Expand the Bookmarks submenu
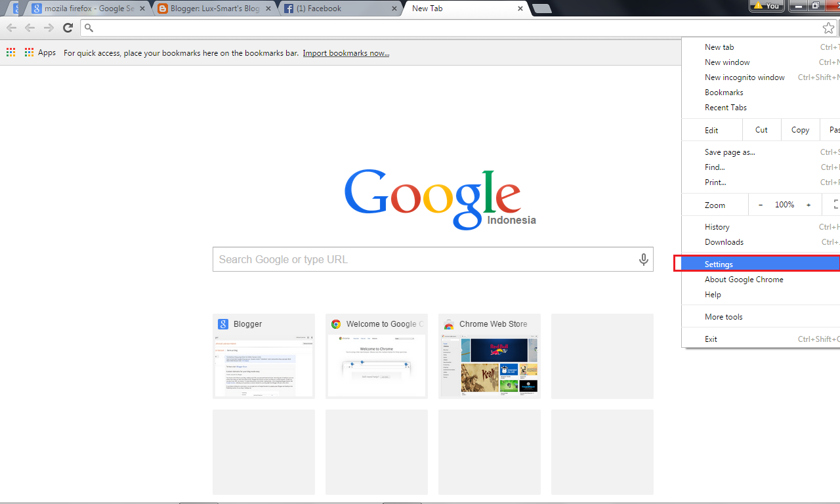Viewport: 840px width, 504px height. pos(761,93)
